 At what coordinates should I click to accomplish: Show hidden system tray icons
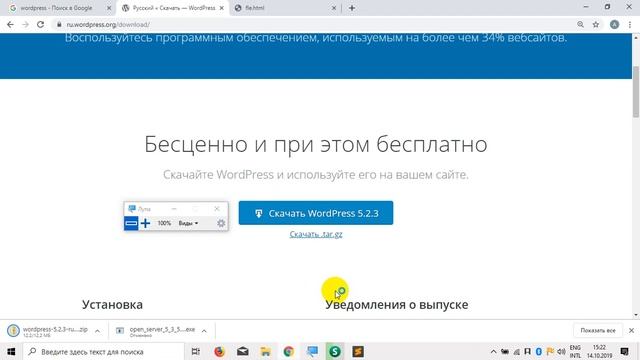coord(493,351)
